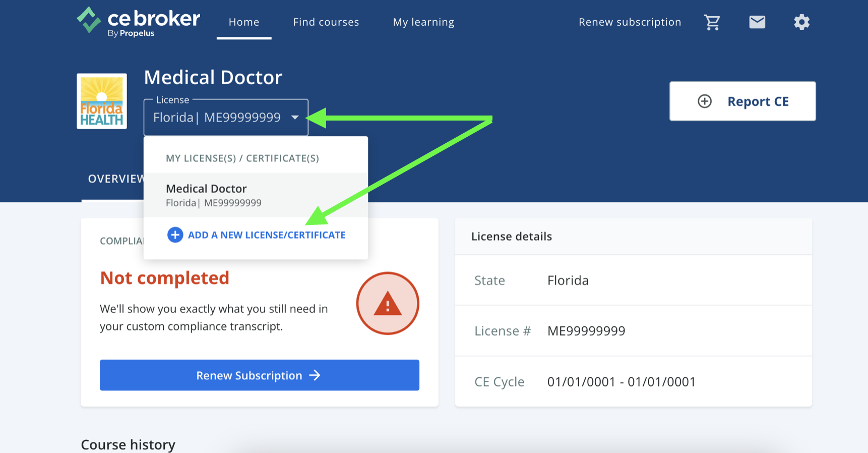
Task: Click the Florida Health logo
Action: (x=102, y=101)
